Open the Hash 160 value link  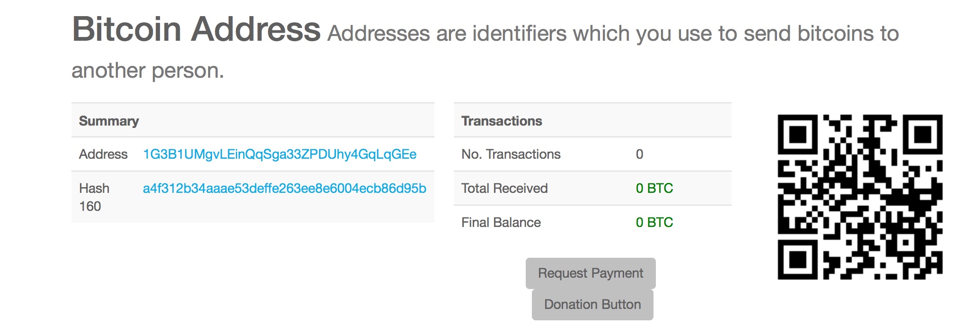point(284,189)
